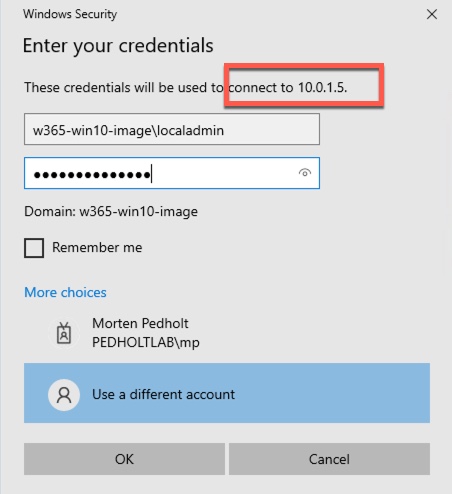Click the Domain: w365-win10-image label

[111, 212]
